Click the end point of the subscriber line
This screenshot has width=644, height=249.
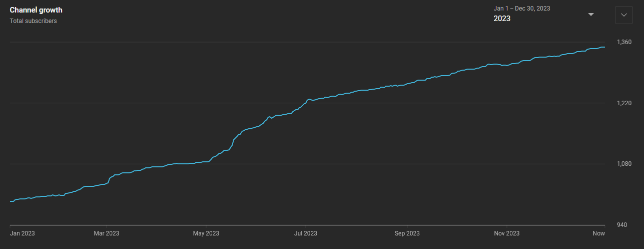pos(604,47)
